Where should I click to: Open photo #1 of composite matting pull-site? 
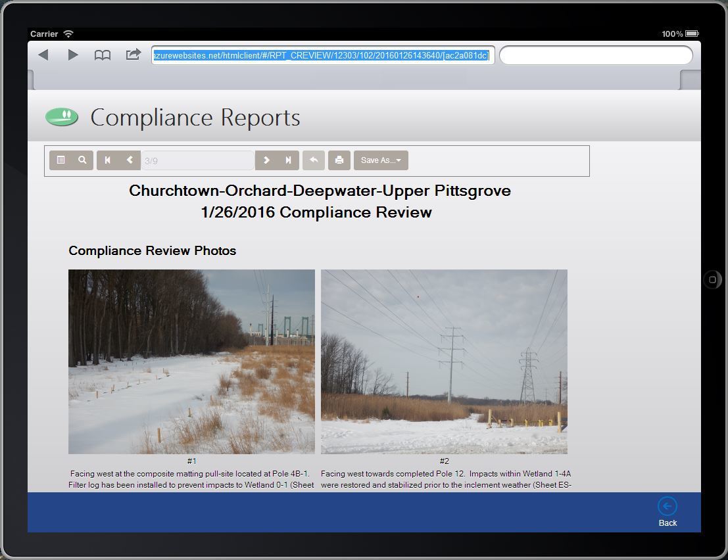(191, 362)
